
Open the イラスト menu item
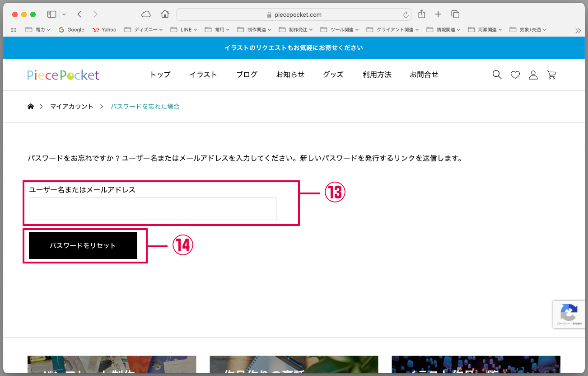(x=203, y=75)
